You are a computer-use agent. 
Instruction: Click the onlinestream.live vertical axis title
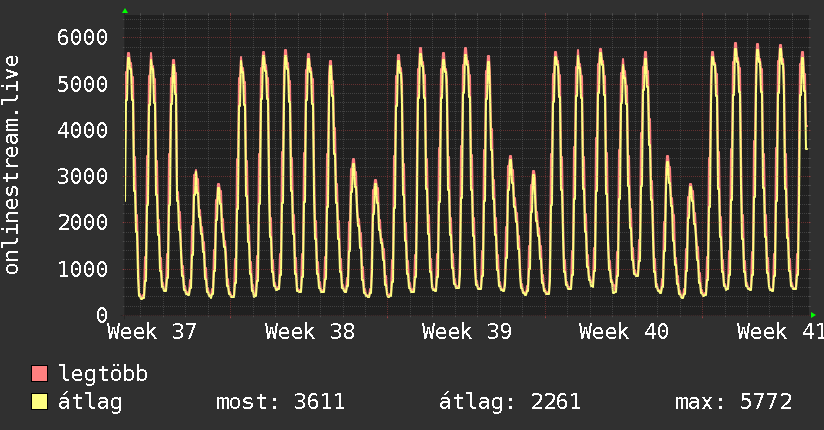pyautogui.click(x=11, y=165)
